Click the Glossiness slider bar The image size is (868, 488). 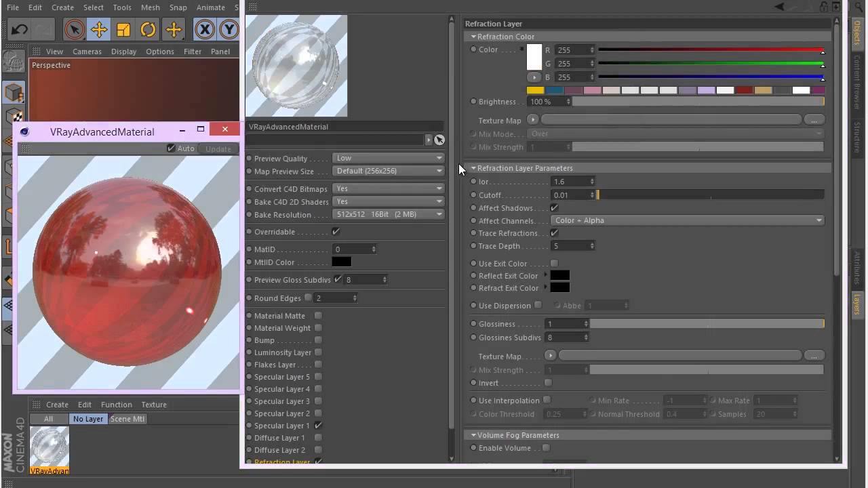(707, 324)
